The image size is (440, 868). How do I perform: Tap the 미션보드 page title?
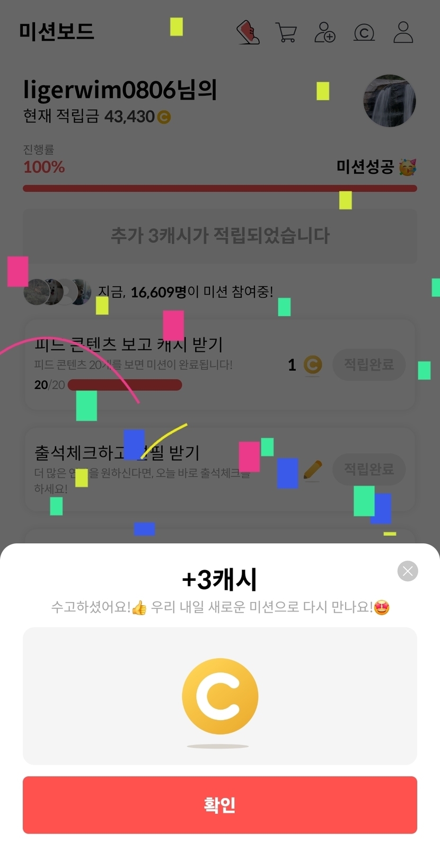click(57, 32)
